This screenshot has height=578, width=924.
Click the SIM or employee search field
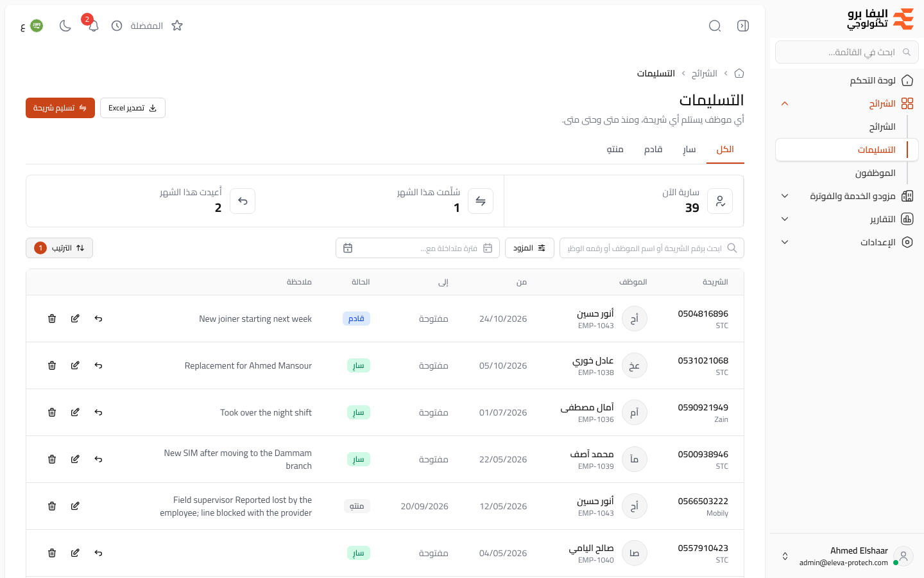point(652,248)
